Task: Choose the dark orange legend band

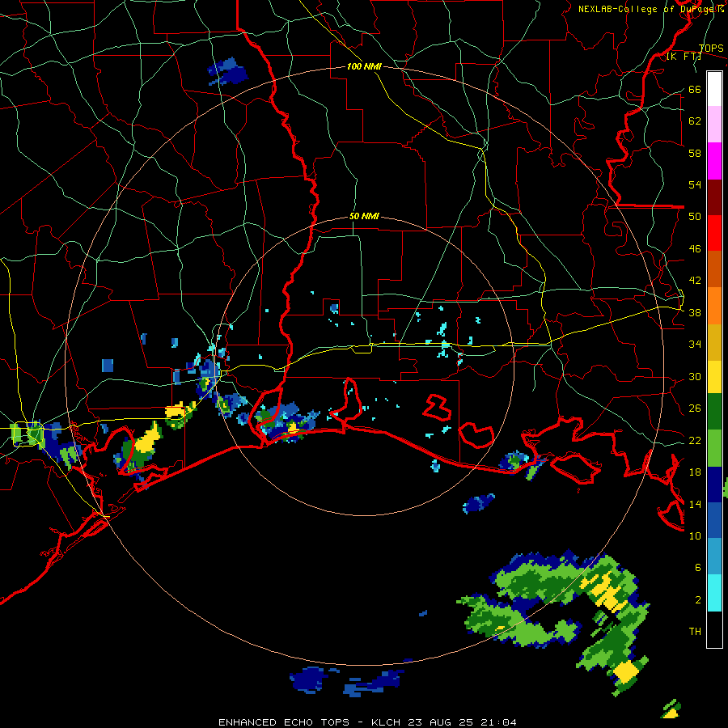Action: pos(714,269)
